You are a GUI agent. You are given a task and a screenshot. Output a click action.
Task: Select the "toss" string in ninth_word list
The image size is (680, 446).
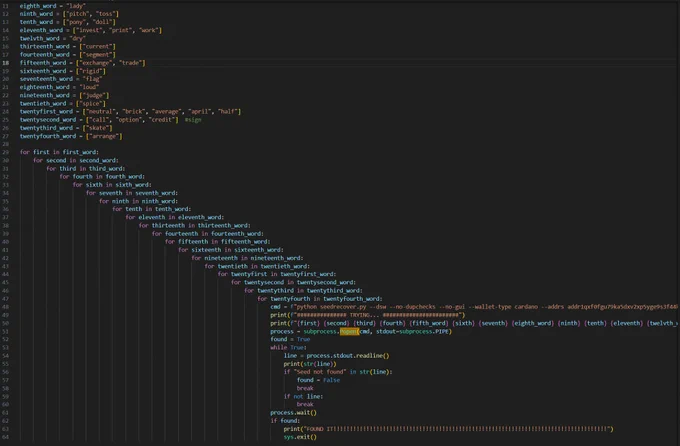pos(105,14)
